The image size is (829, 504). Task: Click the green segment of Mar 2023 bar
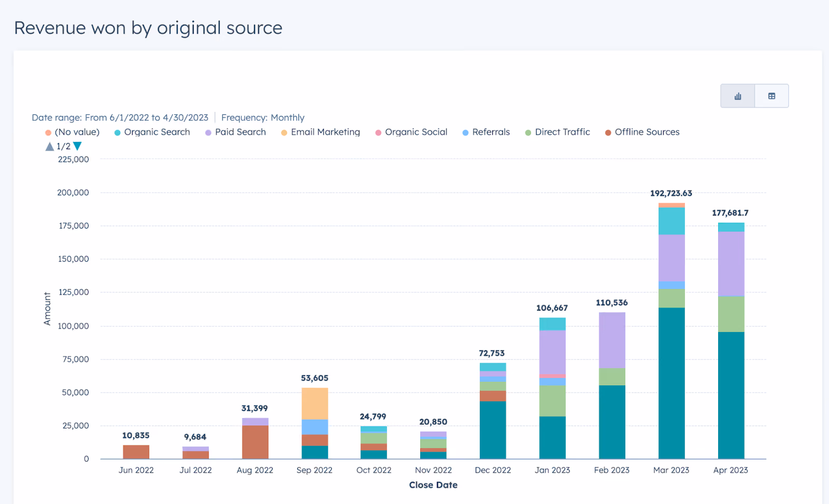[x=671, y=298]
